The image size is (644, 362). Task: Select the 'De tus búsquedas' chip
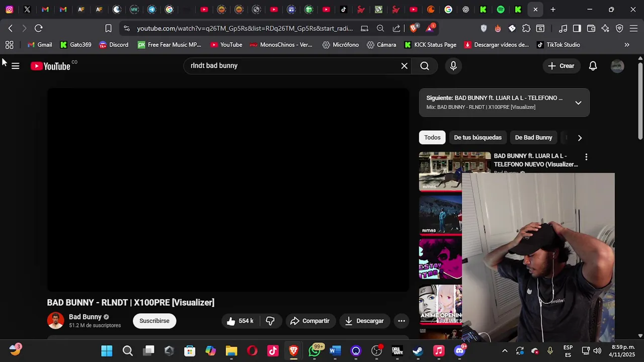click(477, 137)
